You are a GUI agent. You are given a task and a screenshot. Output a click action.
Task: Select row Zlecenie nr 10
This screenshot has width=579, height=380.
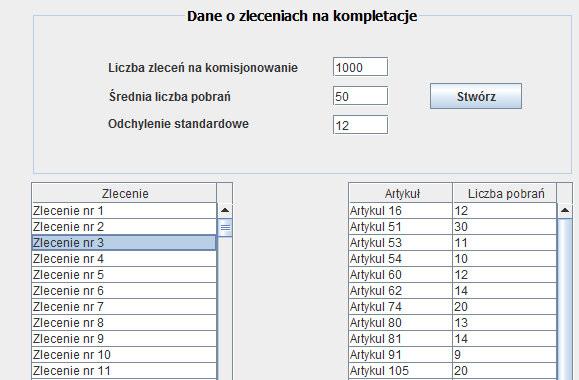click(124, 355)
